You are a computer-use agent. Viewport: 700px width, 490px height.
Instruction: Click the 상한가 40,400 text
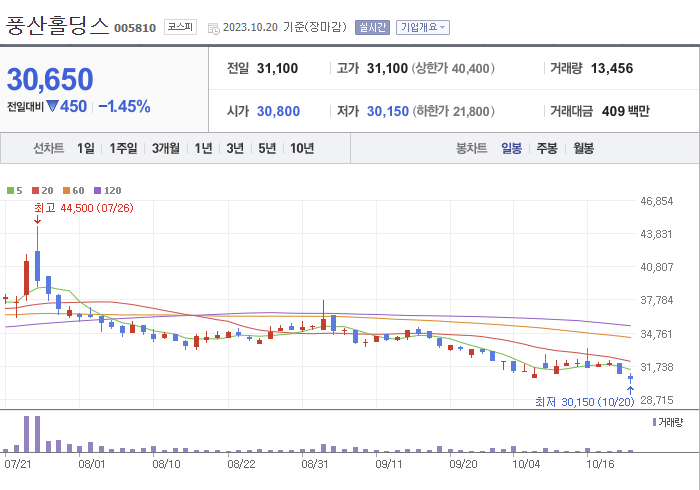point(453,68)
